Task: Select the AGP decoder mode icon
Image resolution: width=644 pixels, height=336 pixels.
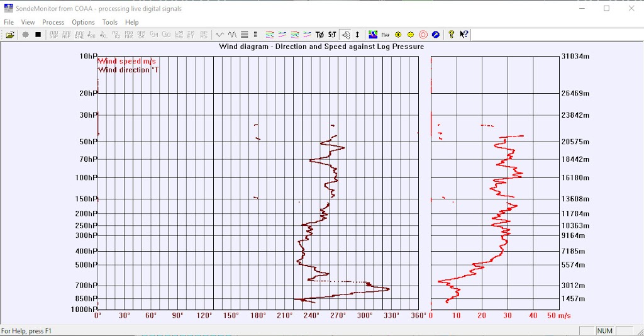Action: [66, 35]
